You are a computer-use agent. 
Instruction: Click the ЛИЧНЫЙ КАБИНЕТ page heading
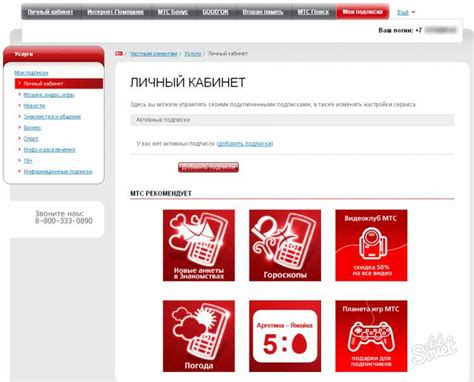[188, 83]
